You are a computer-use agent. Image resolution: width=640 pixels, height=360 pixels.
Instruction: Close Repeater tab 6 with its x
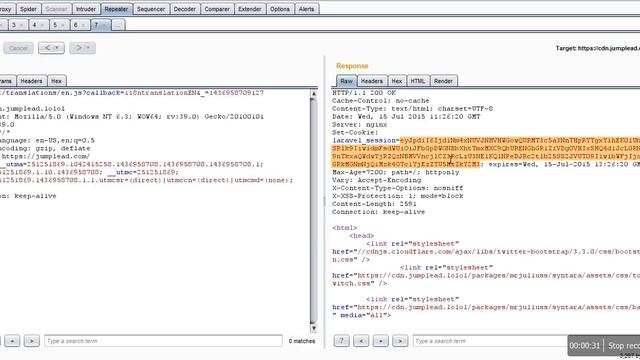point(84,26)
